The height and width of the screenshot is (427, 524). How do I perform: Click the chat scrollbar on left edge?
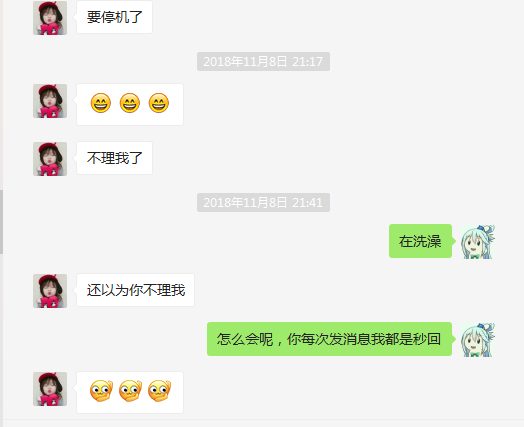1,222
